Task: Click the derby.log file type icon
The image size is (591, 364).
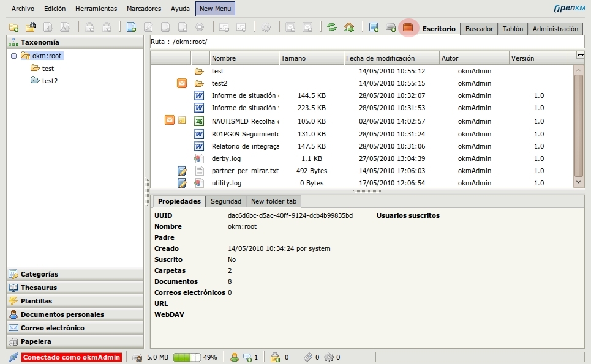Action: 199,158
